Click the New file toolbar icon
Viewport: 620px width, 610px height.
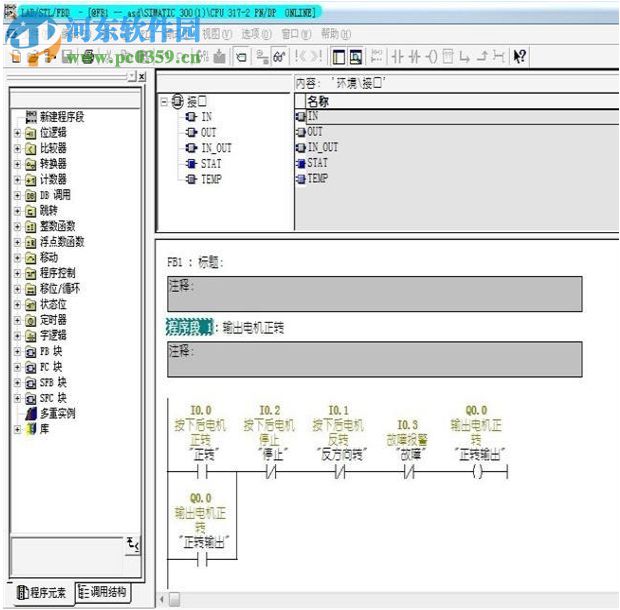click(15, 57)
